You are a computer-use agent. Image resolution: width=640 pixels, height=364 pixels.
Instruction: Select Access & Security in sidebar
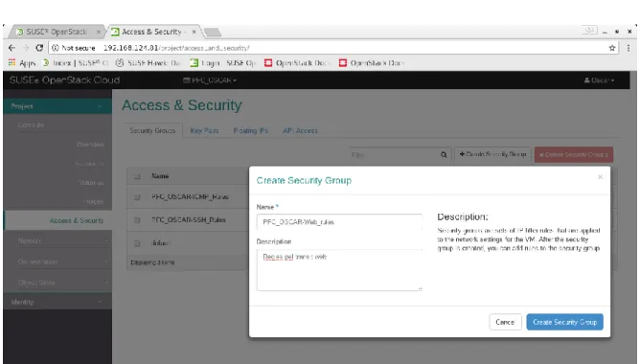(77, 220)
